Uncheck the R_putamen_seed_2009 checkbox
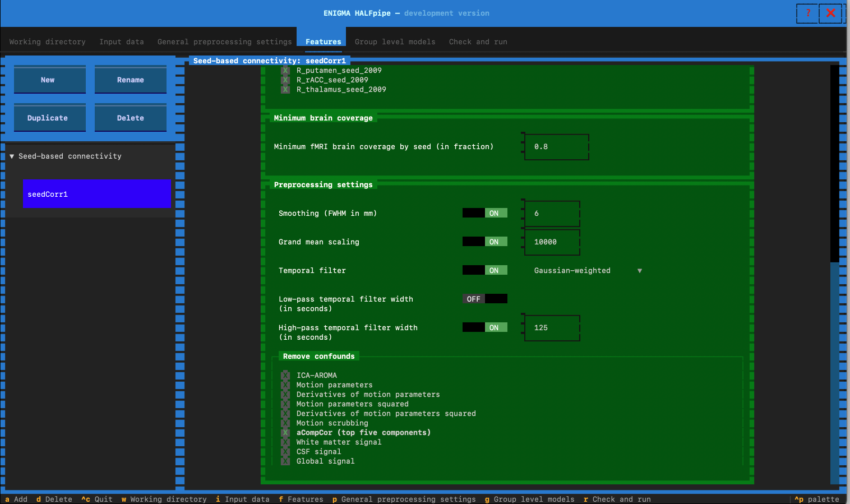The width and height of the screenshot is (850, 504). tap(285, 71)
